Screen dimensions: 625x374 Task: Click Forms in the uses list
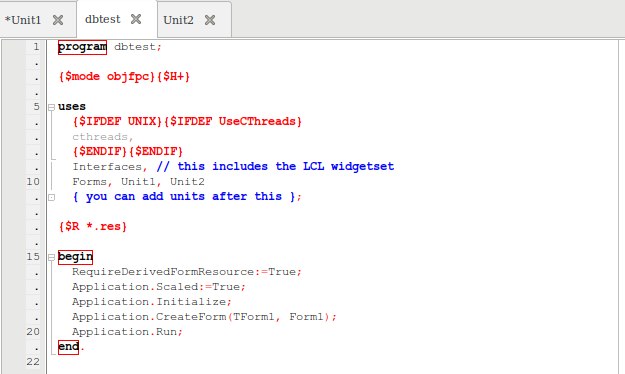(90, 182)
